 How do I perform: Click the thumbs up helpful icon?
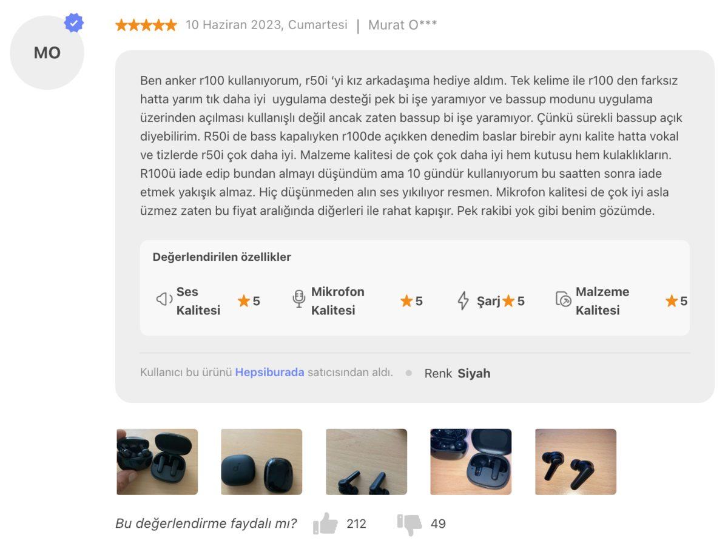pyautogui.click(x=326, y=524)
